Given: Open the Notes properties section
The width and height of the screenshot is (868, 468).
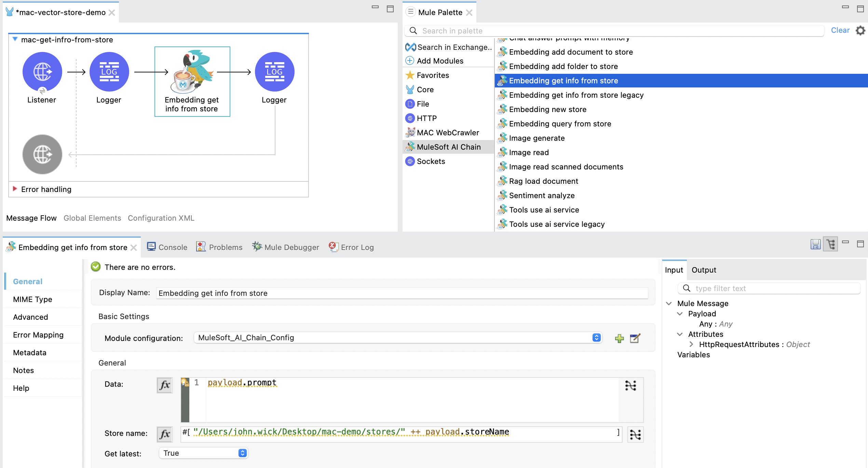Looking at the screenshot, I should click(23, 370).
